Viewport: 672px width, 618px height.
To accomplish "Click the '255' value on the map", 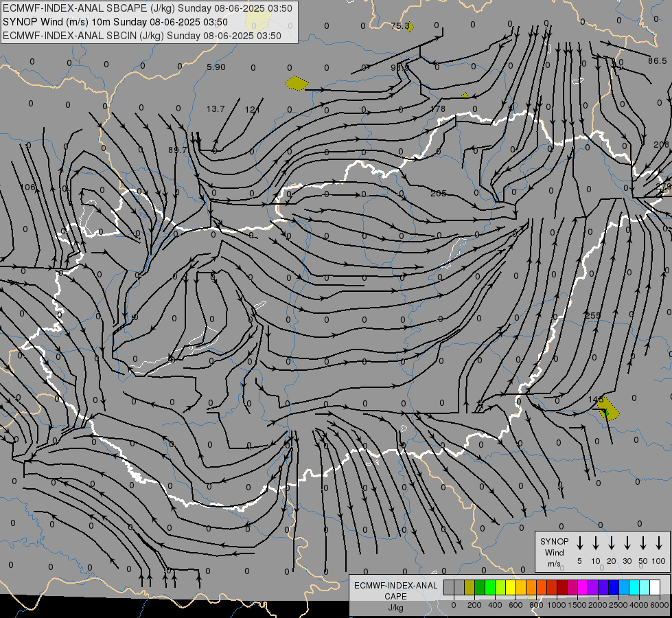I will click(x=592, y=316).
